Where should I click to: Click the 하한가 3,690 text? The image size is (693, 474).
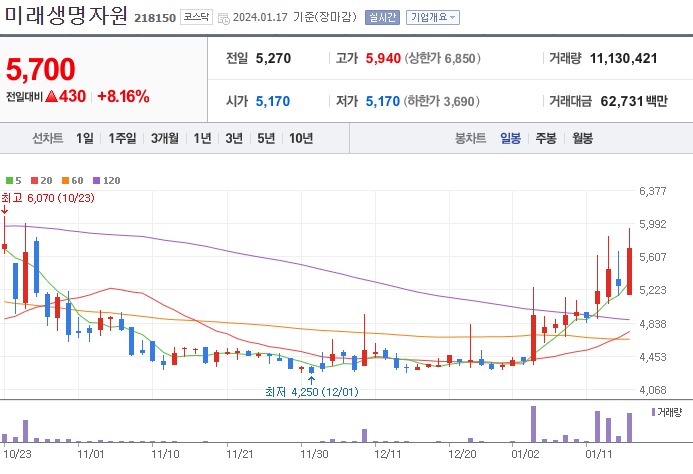point(442,101)
